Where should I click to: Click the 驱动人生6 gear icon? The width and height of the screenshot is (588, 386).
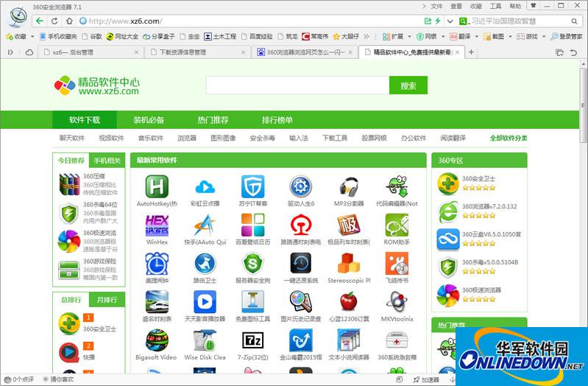pyautogui.click(x=300, y=186)
